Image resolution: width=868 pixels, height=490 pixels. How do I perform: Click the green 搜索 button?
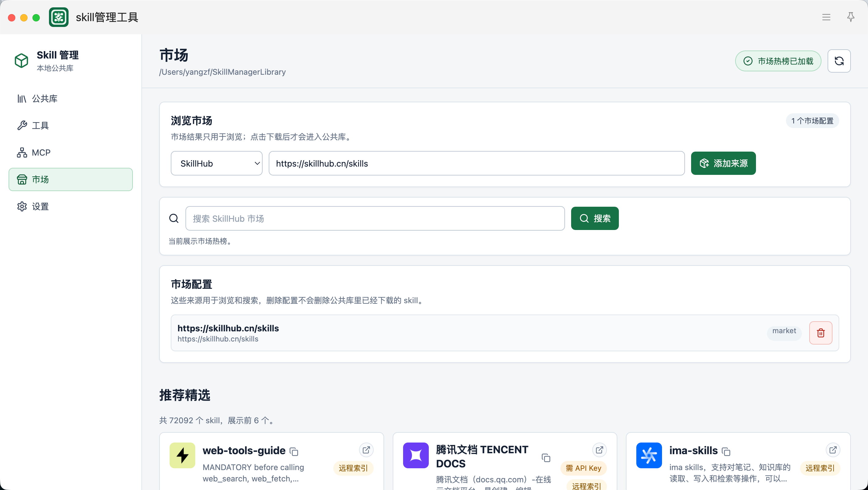(595, 219)
